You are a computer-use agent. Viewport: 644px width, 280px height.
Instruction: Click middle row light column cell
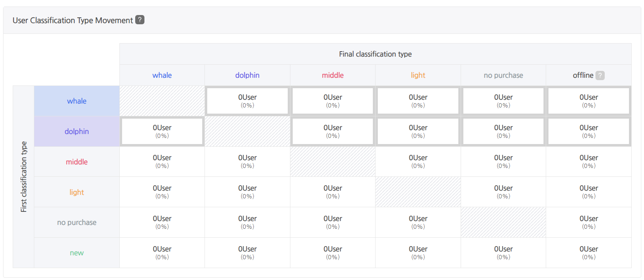click(x=418, y=162)
